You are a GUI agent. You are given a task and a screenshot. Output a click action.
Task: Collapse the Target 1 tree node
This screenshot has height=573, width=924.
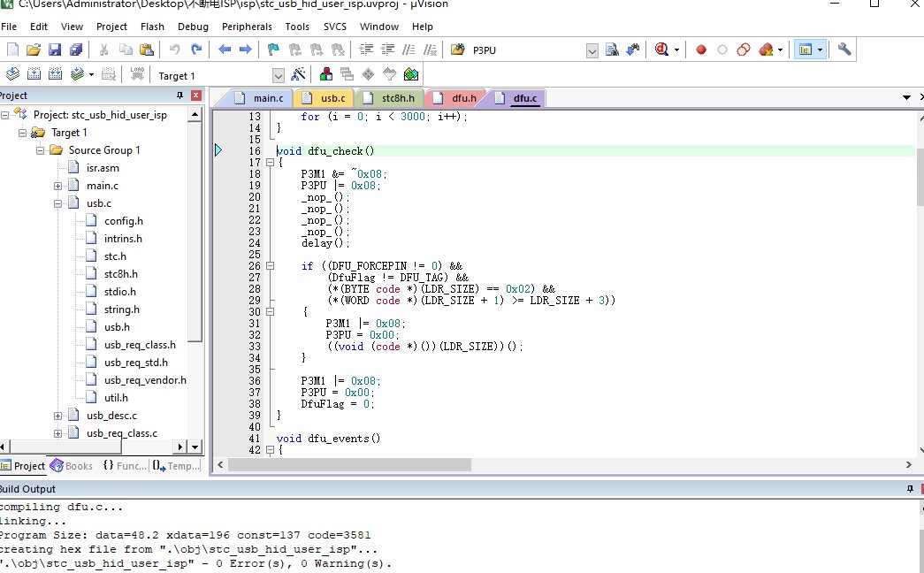pyautogui.click(x=22, y=133)
